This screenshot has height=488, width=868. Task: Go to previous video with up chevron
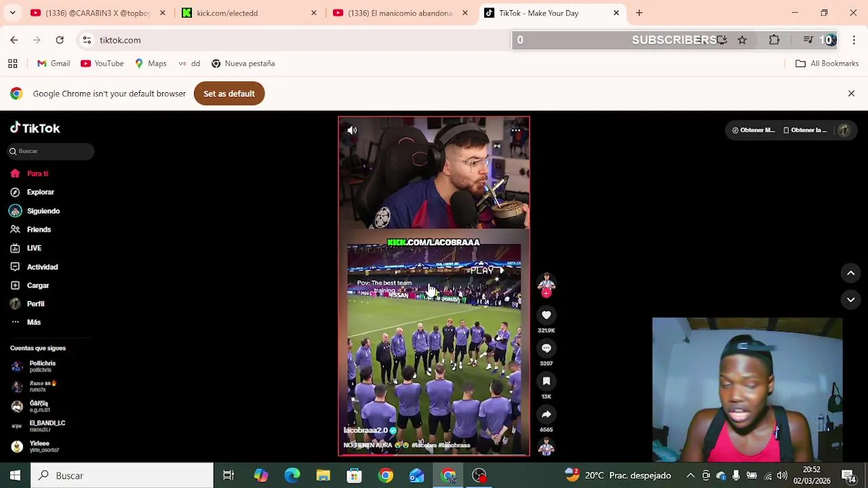pyautogui.click(x=850, y=273)
